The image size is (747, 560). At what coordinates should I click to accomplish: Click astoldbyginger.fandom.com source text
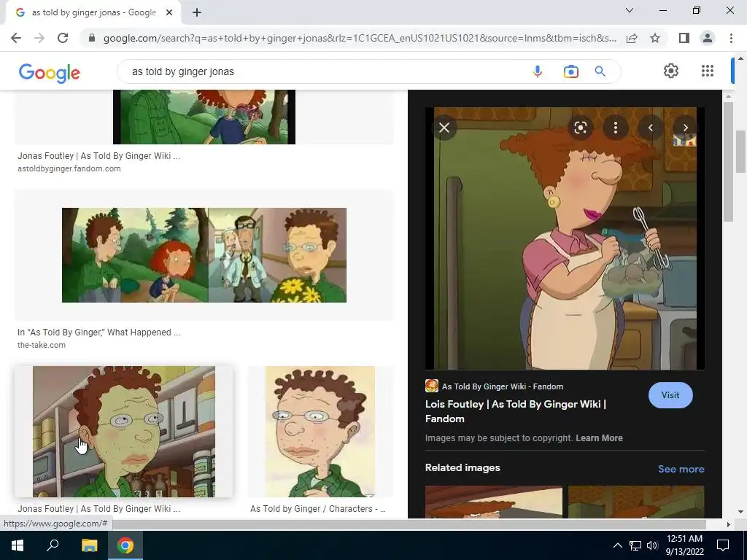point(69,168)
